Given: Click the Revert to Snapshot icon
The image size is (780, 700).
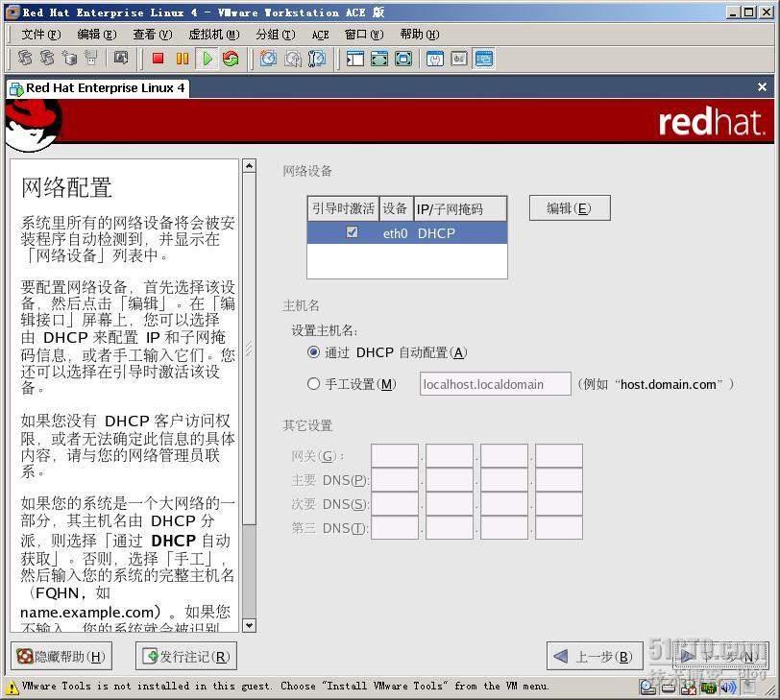Looking at the screenshot, I should (292, 59).
